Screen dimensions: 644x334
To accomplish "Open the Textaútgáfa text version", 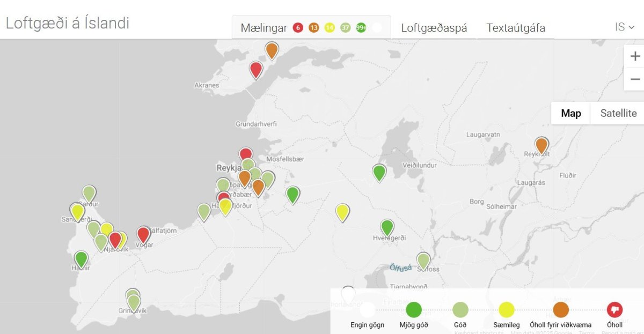I will pyautogui.click(x=515, y=28).
